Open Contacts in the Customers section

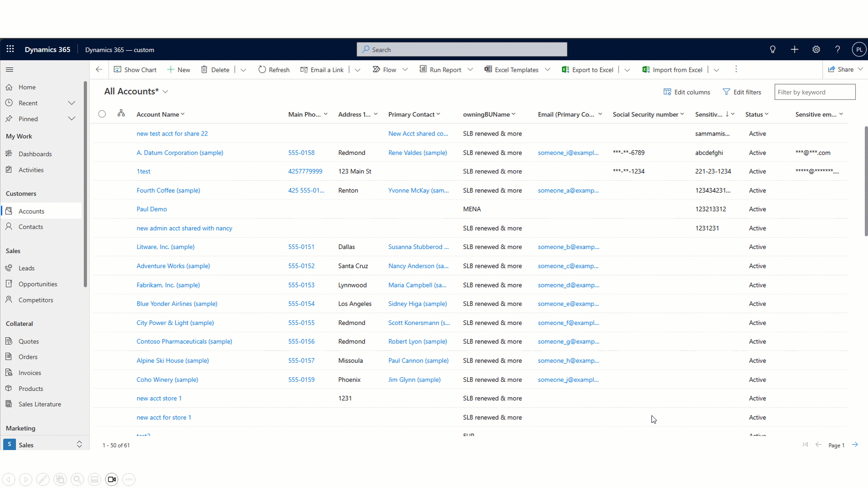pyautogui.click(x=31, y=227)
